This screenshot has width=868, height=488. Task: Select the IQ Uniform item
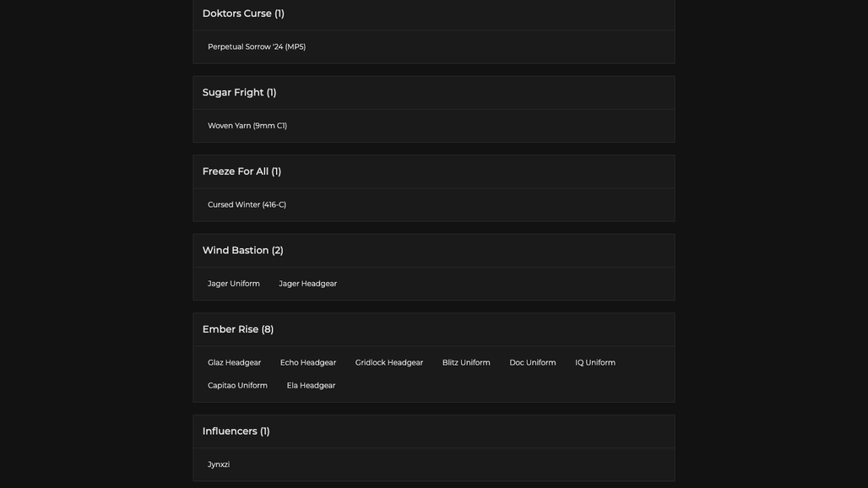(x=594, y=362)
